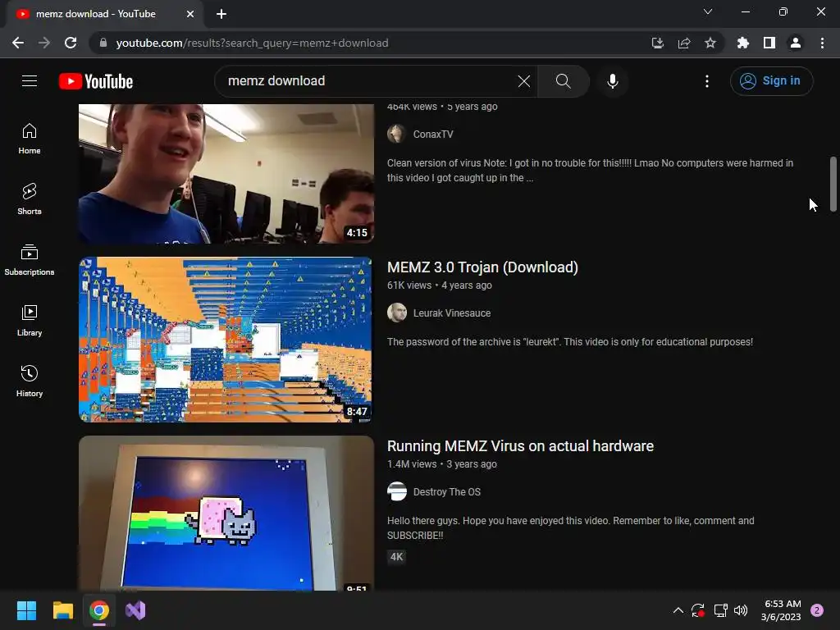The width and height of the screenshot is (840, 630).
Task: Open a new browser tab
Action: (221, 14)
